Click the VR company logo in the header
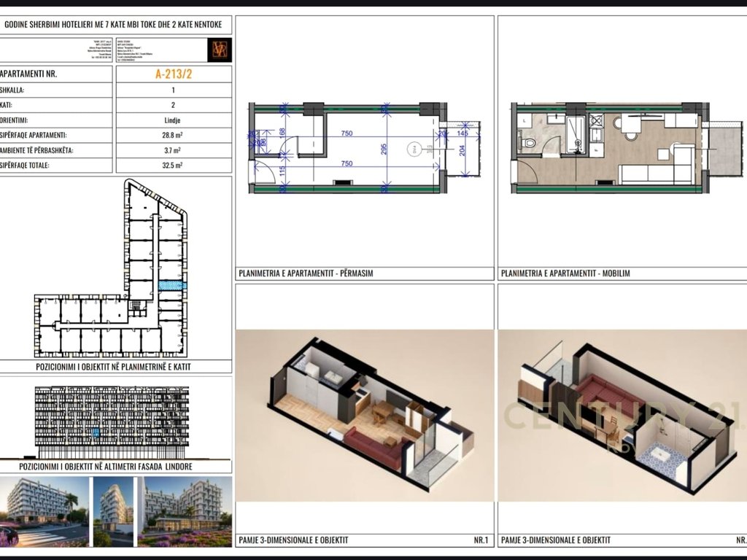This screenshot has height=560, width=747. point(219,50)
